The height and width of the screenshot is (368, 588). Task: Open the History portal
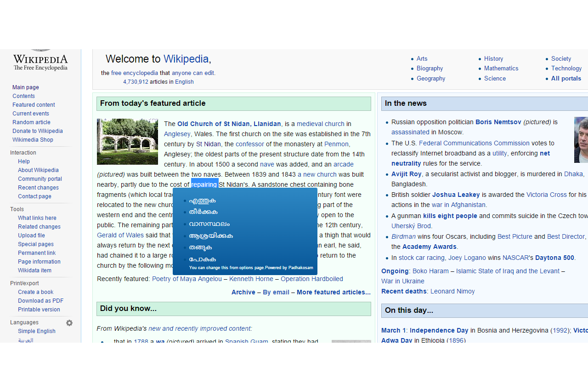(493, 59)
